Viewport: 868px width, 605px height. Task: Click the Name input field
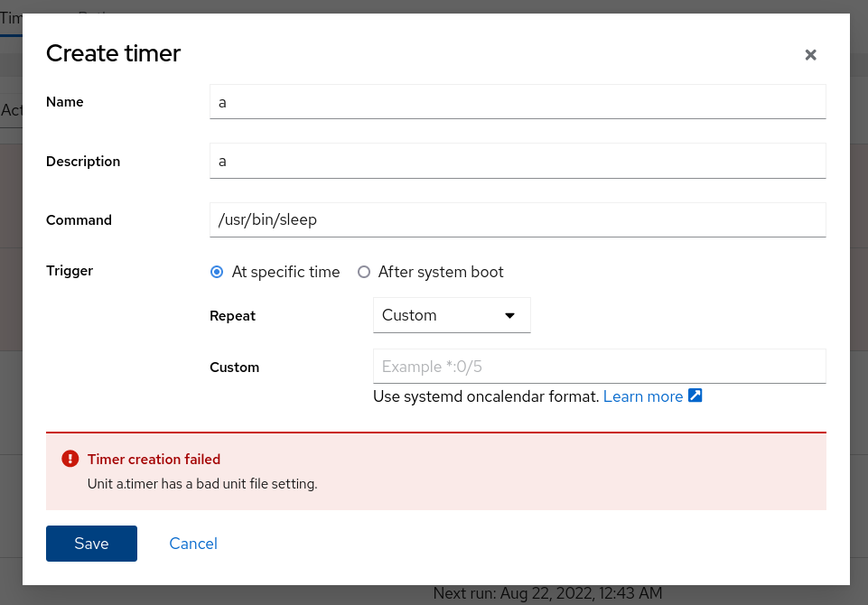(x=518, y=102)
